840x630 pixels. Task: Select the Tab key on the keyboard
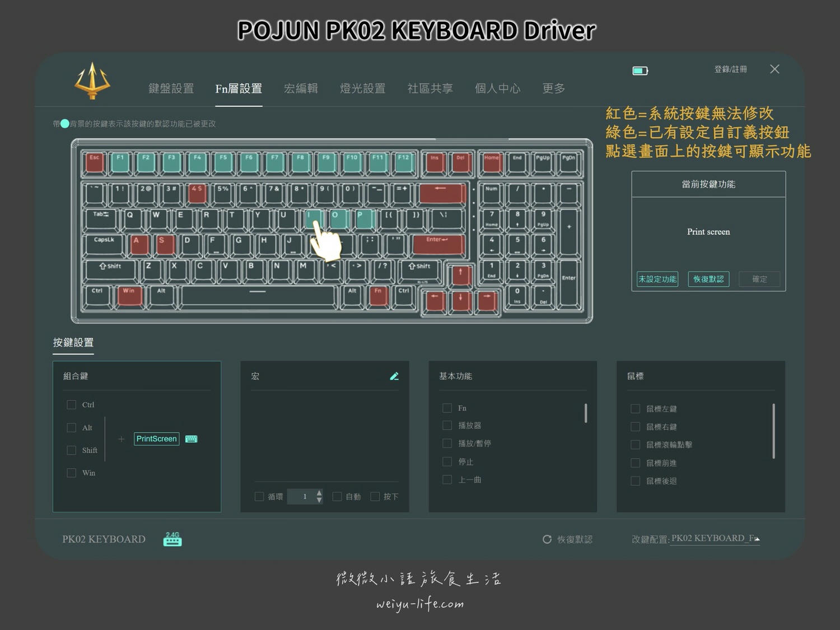pos(101,219)
